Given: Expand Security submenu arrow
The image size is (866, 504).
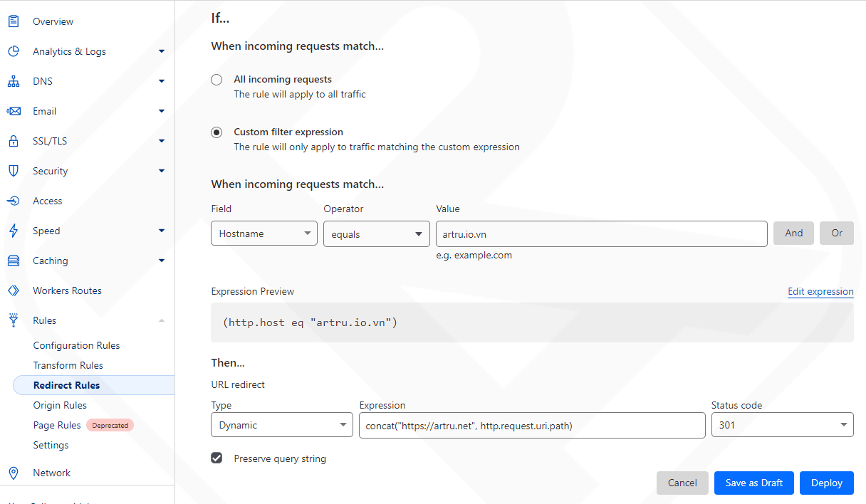Looking at the screenshot, I should (x=162, y=171).
